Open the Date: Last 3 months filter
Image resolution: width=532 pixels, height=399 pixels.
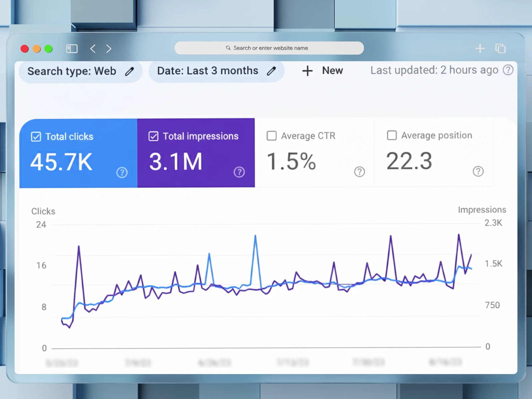[x=207, y=71]
